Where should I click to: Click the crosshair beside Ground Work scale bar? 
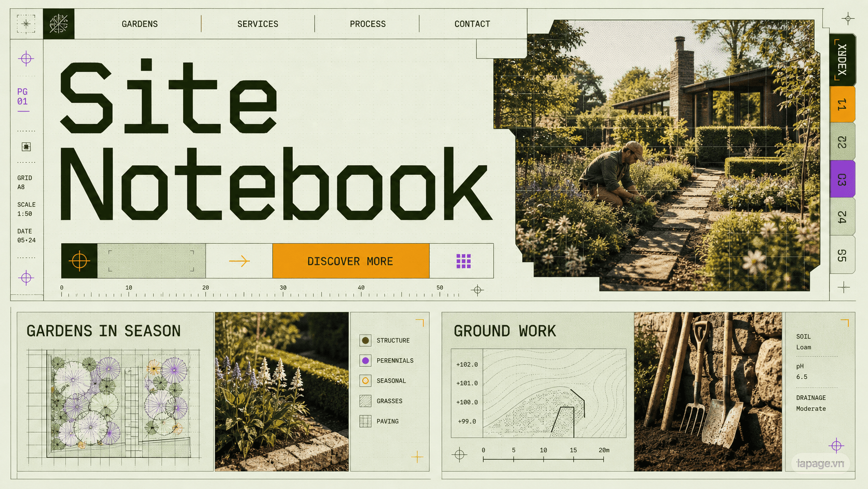pyautogui.click(x=459, y=455)
